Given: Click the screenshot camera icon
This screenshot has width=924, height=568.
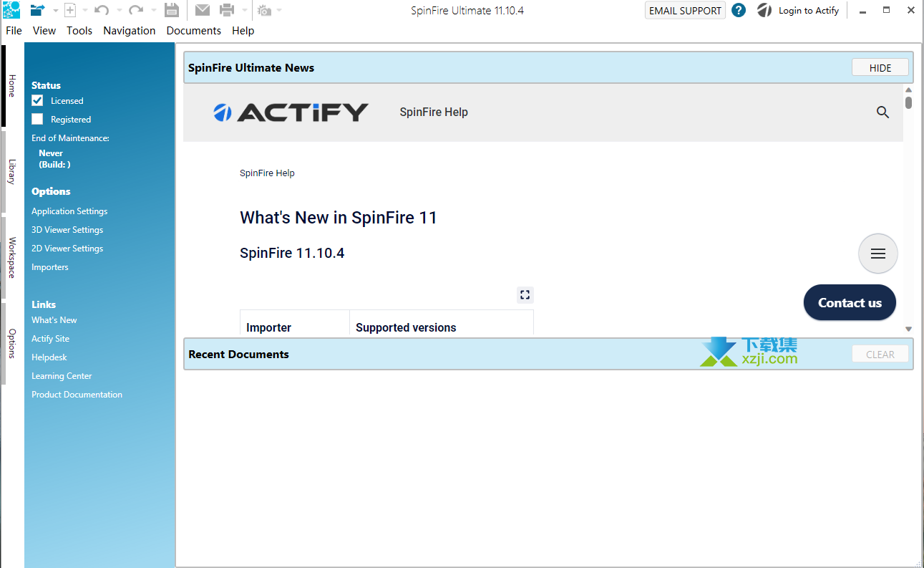Looking at the screenshot, I should click(x=264, y=10).
